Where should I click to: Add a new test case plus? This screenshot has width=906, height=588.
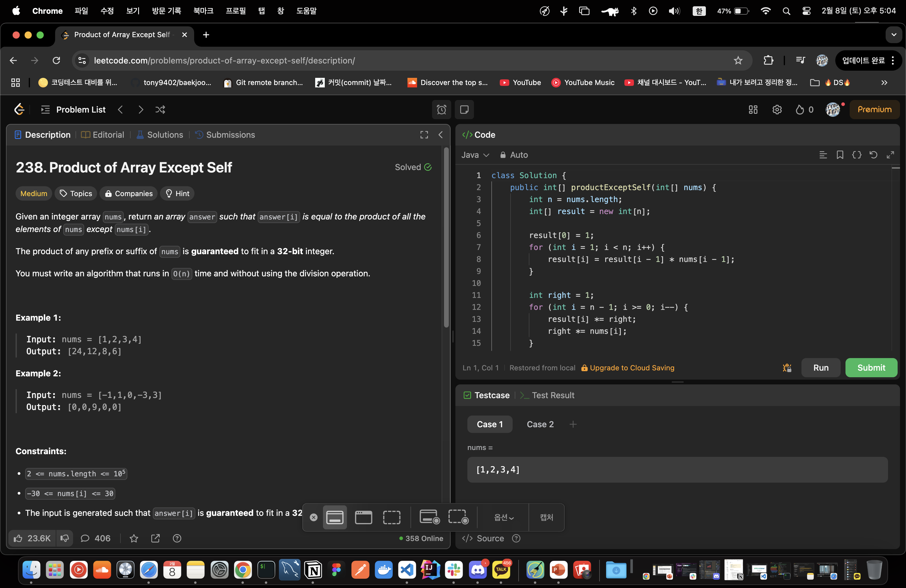(573, 424)
